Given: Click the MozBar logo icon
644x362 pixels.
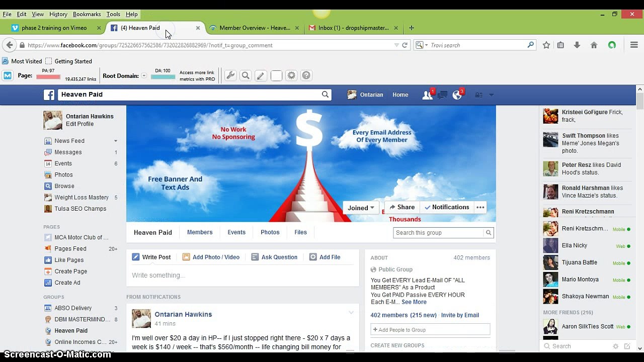Looking at the screenshot, I should click(x=8, y=76).
